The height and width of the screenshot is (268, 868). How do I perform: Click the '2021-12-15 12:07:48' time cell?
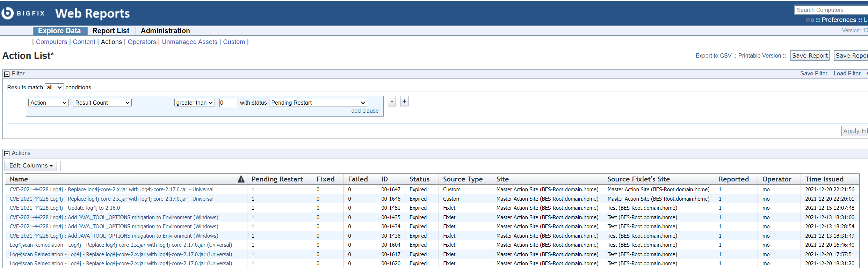point(830,208)
